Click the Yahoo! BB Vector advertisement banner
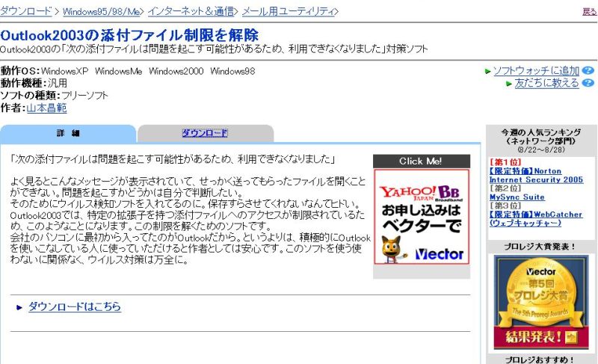This screenshot has height=364, width=598. click(422, 217)
